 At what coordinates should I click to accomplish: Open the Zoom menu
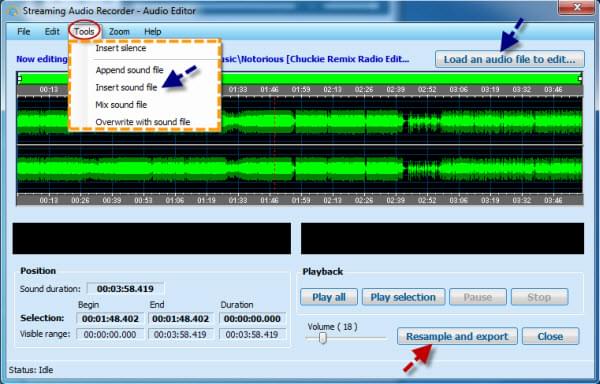119,31
